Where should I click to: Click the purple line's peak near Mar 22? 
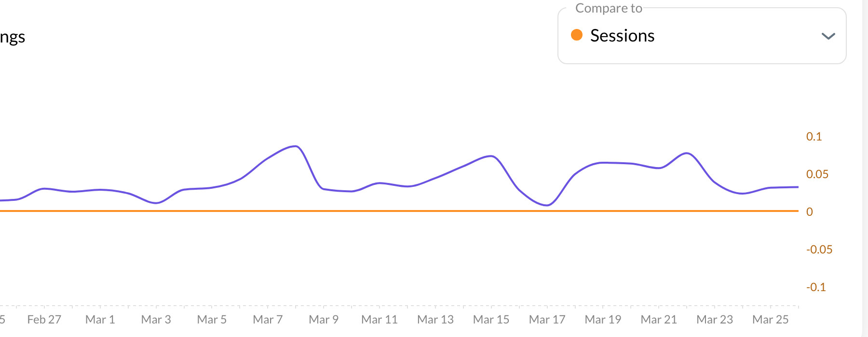point(687,153)
